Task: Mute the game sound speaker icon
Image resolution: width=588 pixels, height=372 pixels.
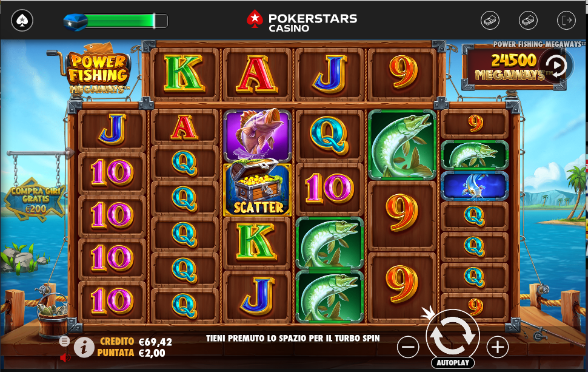Action: click(65, 357)
